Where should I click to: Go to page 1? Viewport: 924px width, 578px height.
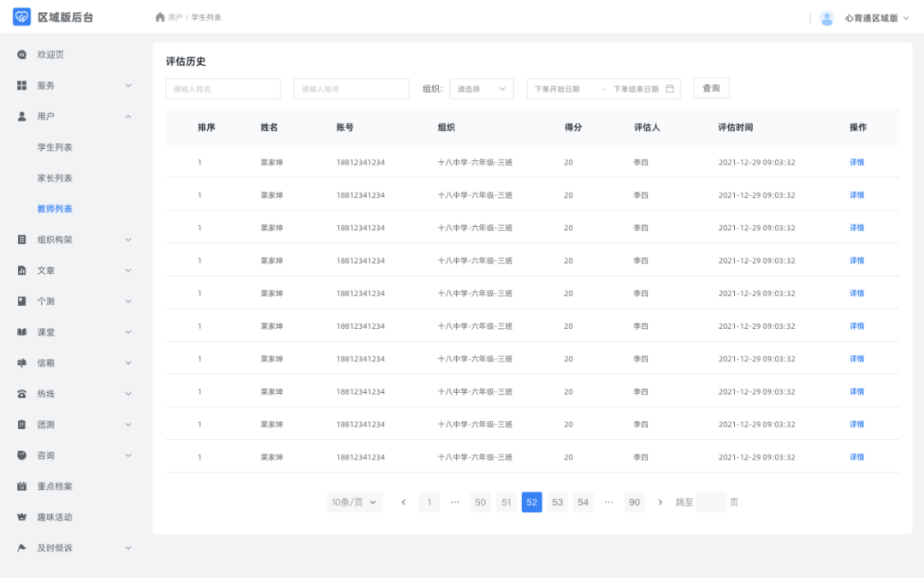429,503
